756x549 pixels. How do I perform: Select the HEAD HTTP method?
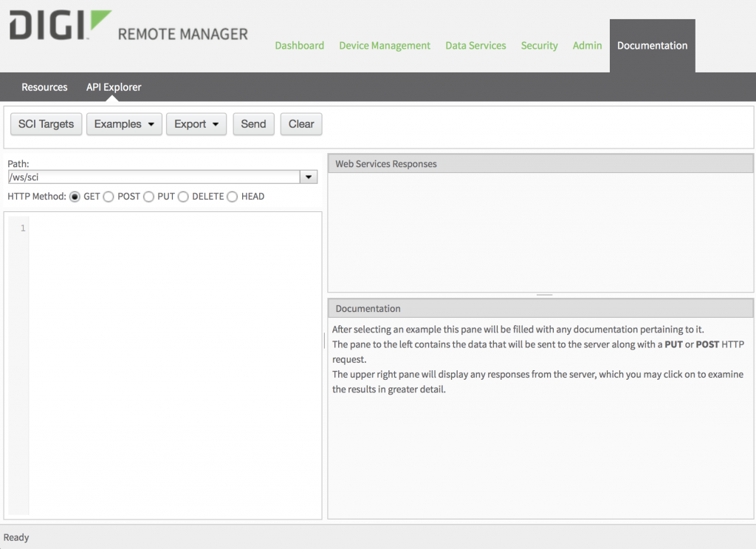tap(233, 197)
